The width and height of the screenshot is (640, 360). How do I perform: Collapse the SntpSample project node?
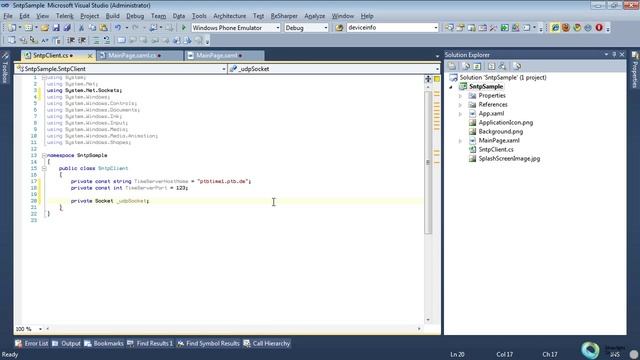point(451,87)
